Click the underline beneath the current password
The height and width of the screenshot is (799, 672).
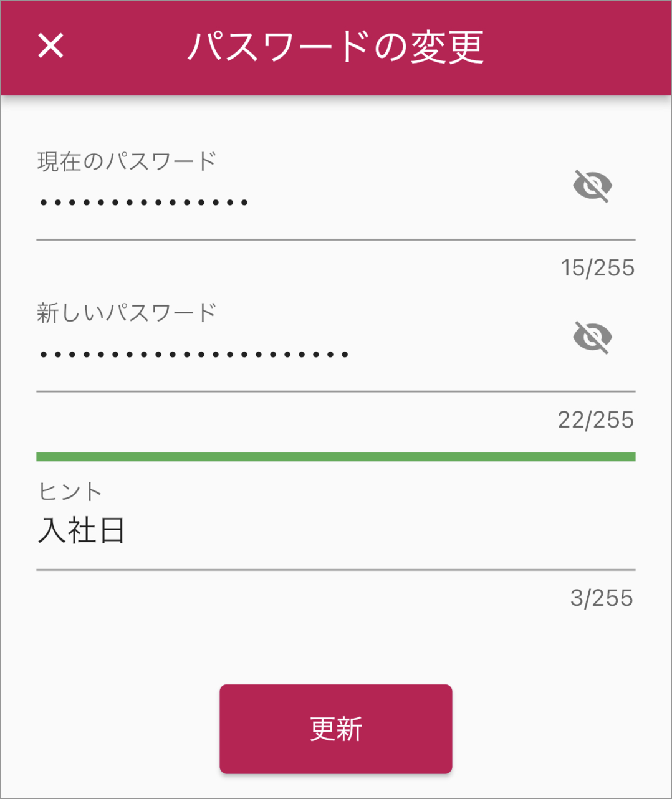(335, 240)
